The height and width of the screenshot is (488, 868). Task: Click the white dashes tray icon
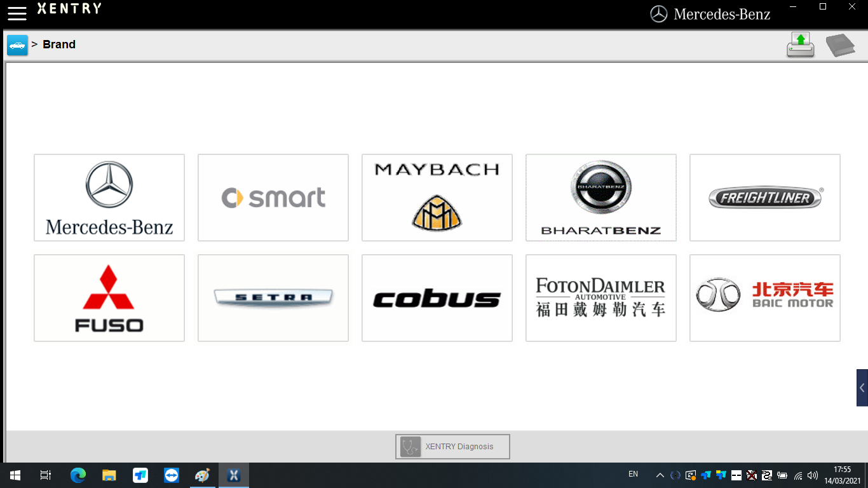pyautogui.click(x=736, y=475)
